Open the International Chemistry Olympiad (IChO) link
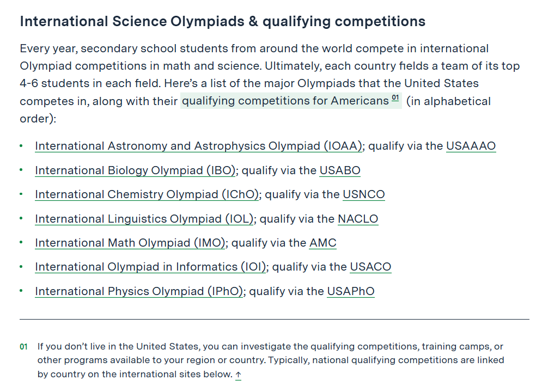Screen dimensions: 536x392 pos(147,194)
